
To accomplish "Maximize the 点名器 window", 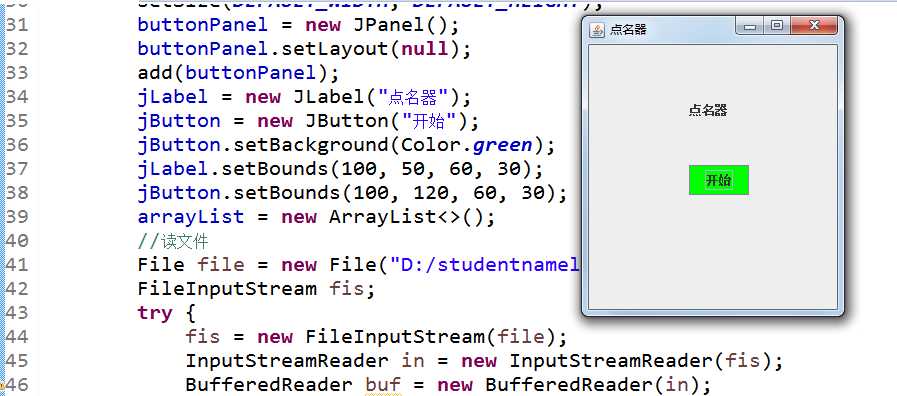I will 776,26.
